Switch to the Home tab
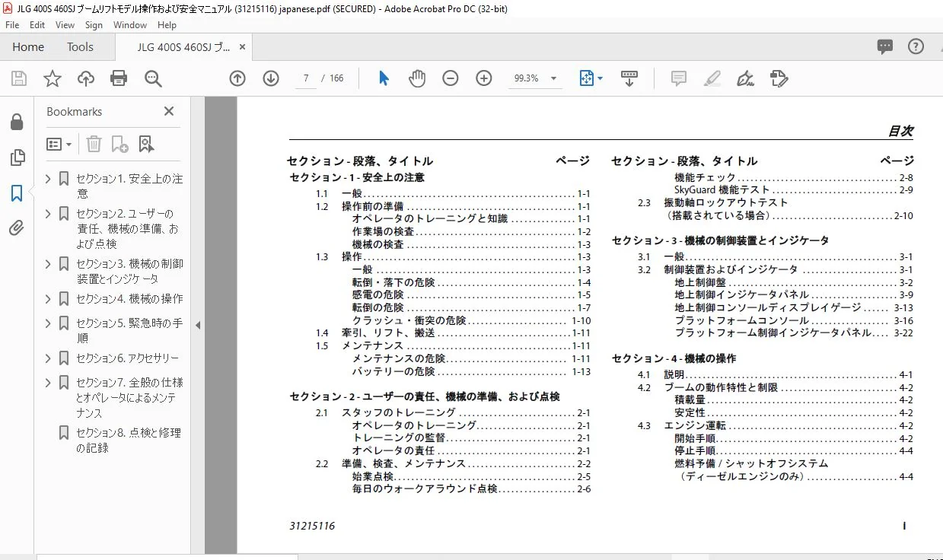 pos(28,46)
